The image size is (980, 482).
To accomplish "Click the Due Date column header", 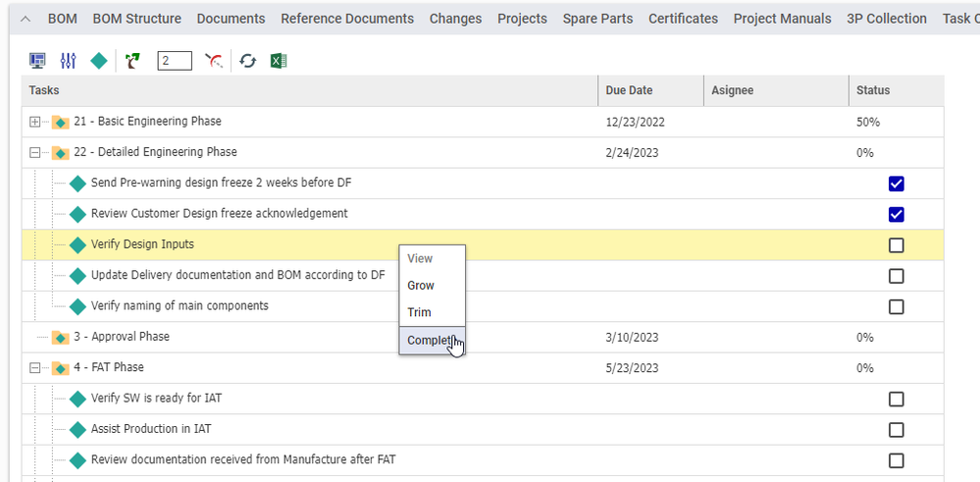I will pyautogui.click(x=629, y=90).
